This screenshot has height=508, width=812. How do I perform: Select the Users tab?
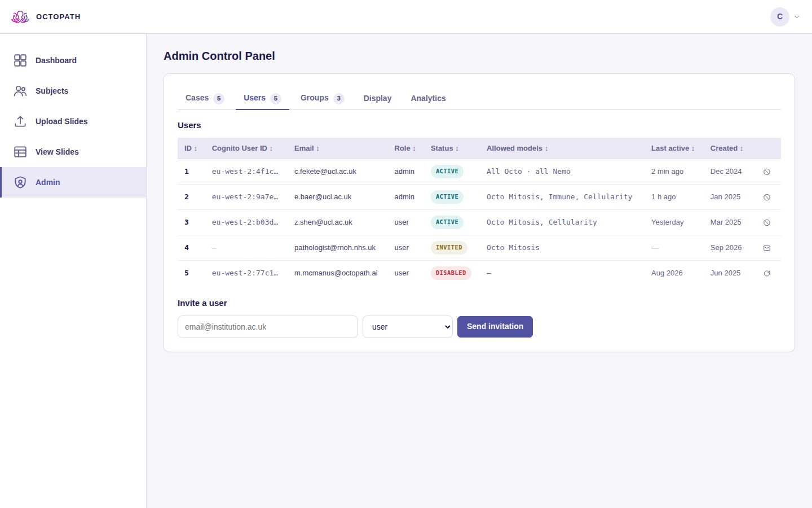(262, 98)
